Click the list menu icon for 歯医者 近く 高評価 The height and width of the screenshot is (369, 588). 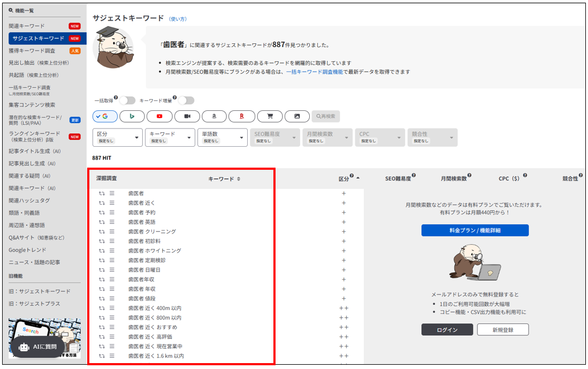112,337
